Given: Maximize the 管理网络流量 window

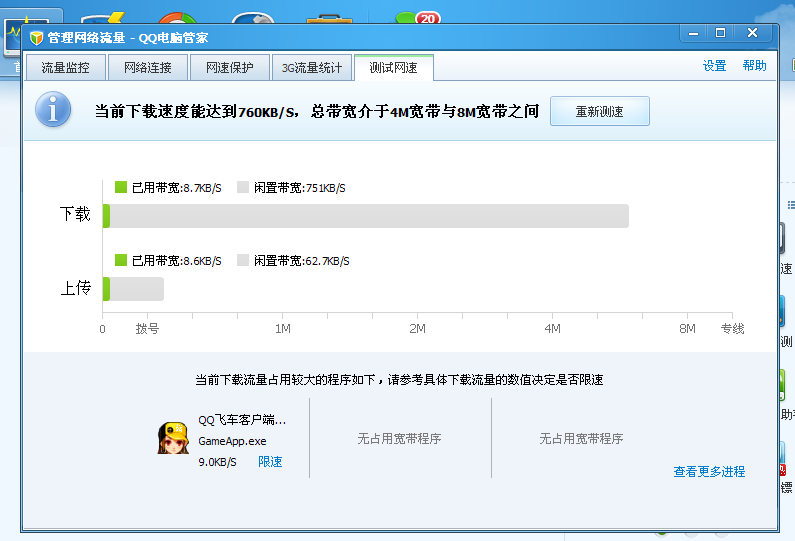Looking at the screenshot, I should click(x=720, y=33).
